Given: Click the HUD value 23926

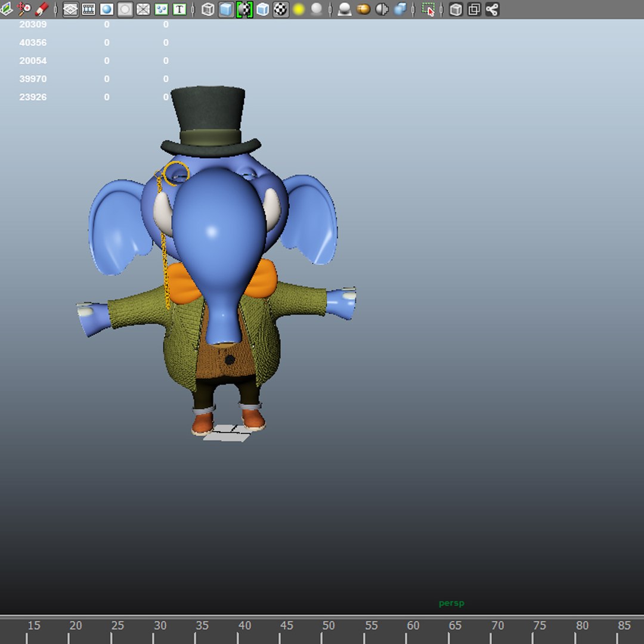Looking at the screenshot, I should click(33, 97).
